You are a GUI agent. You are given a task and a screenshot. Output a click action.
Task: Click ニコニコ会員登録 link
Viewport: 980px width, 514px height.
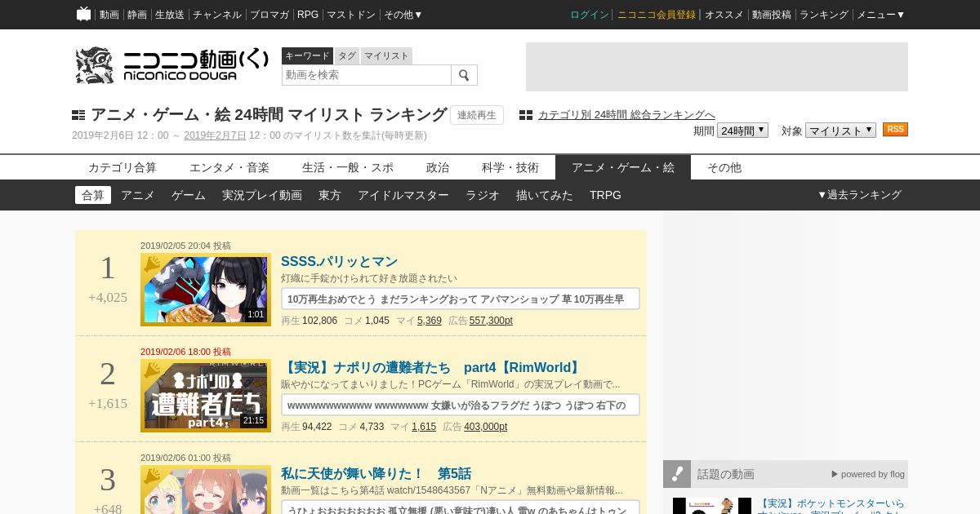[x=657, y=15]
